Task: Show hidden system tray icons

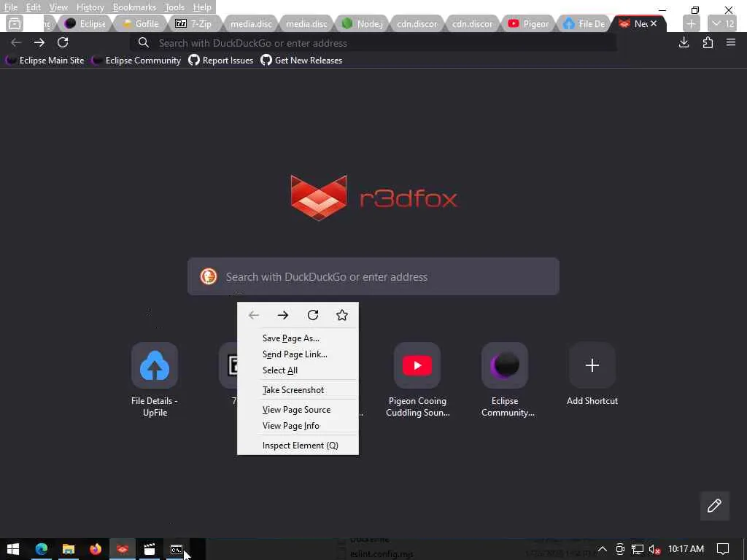Action: (602, 549)
